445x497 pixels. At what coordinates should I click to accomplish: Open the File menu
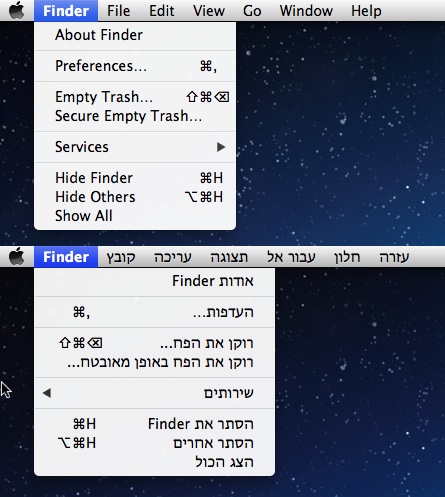(118, 11)
